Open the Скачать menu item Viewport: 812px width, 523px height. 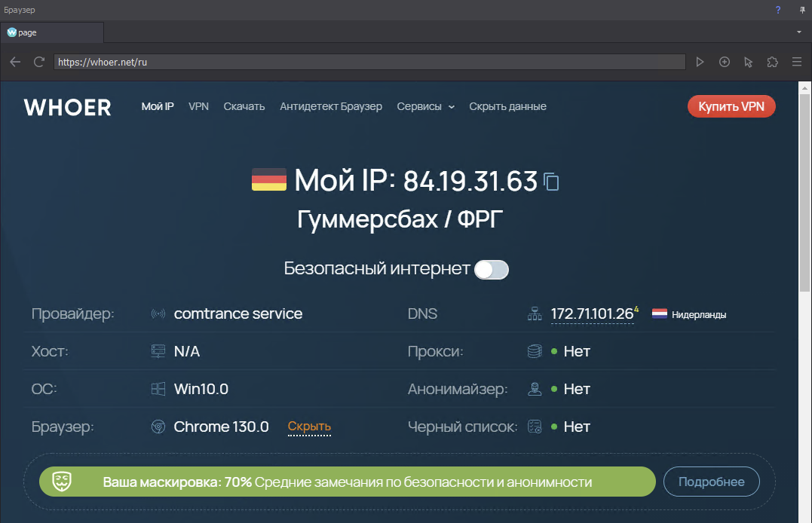244,107
